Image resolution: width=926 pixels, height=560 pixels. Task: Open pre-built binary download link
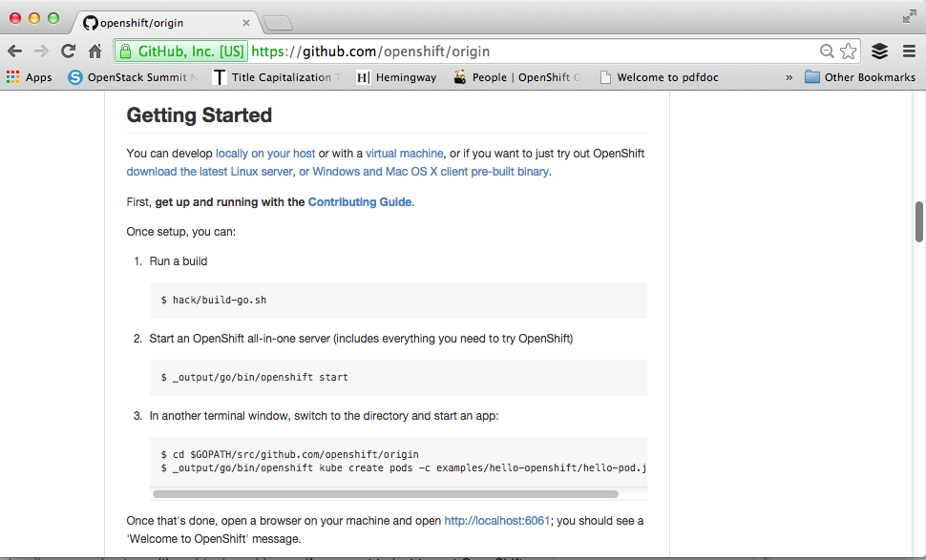337,172
